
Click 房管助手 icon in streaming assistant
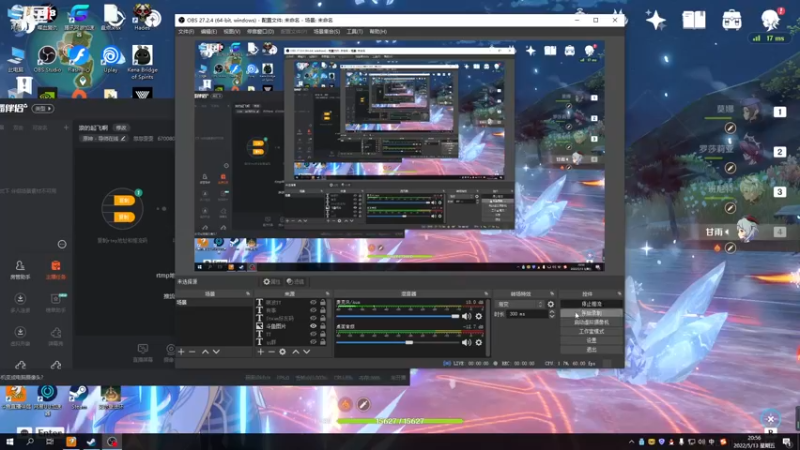(x=20, y=269)
